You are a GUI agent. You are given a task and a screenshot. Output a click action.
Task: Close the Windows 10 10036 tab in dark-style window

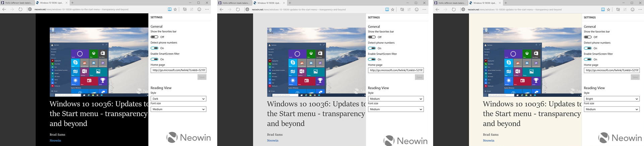(x=66, y=3)
